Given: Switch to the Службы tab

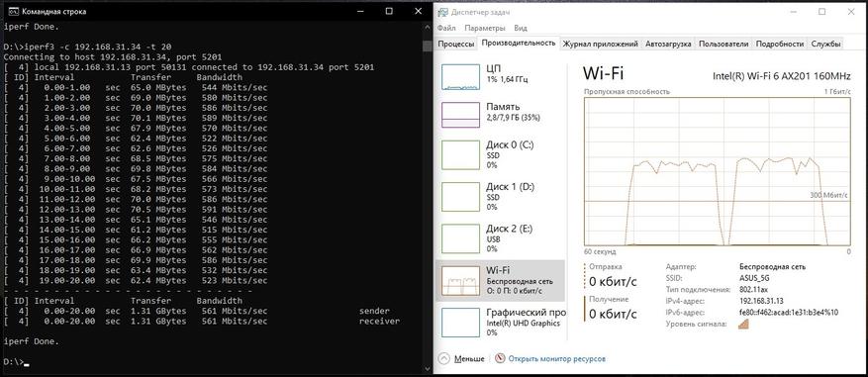Looking at the screenshot, I should click(825, 44).
